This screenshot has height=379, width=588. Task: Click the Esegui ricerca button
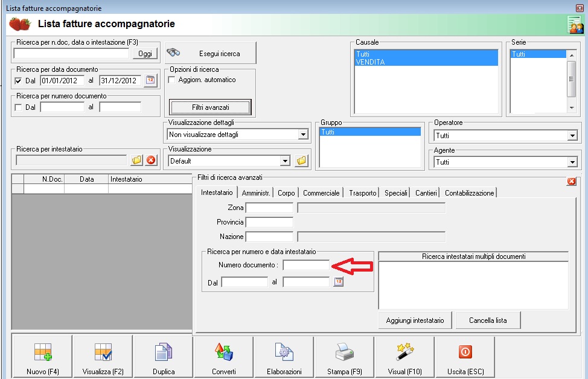(210, 53)
